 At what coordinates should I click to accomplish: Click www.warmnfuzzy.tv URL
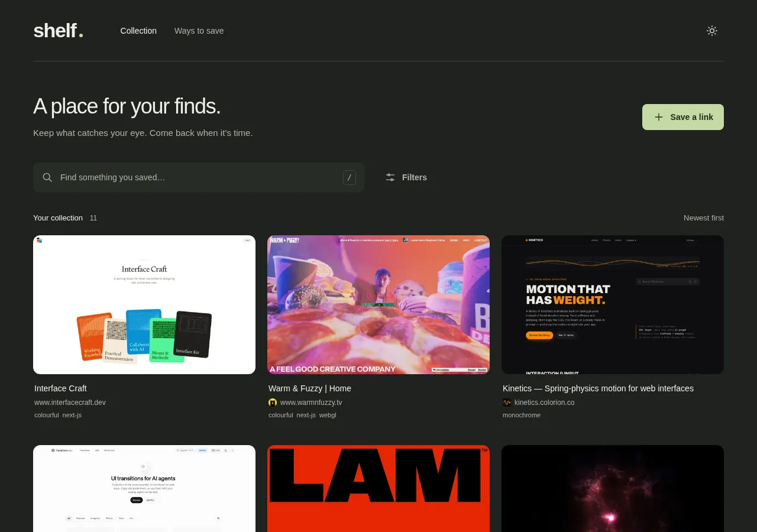311,403
